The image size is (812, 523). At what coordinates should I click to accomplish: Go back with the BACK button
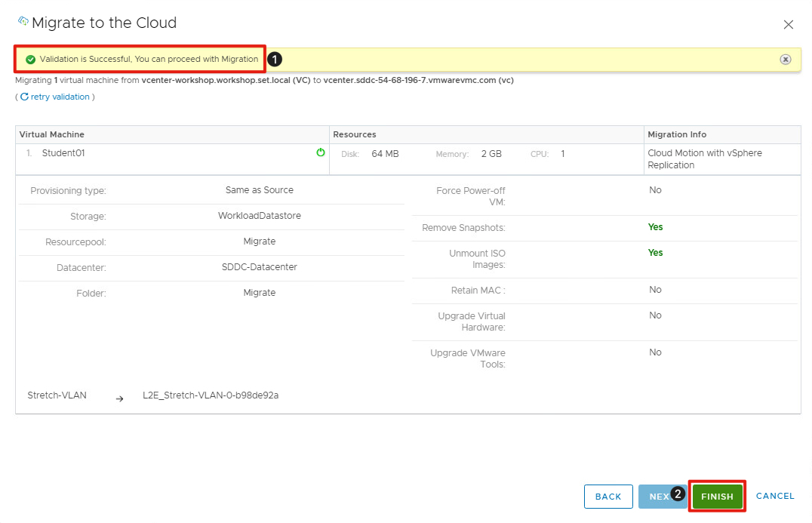(x=607, y=497)
